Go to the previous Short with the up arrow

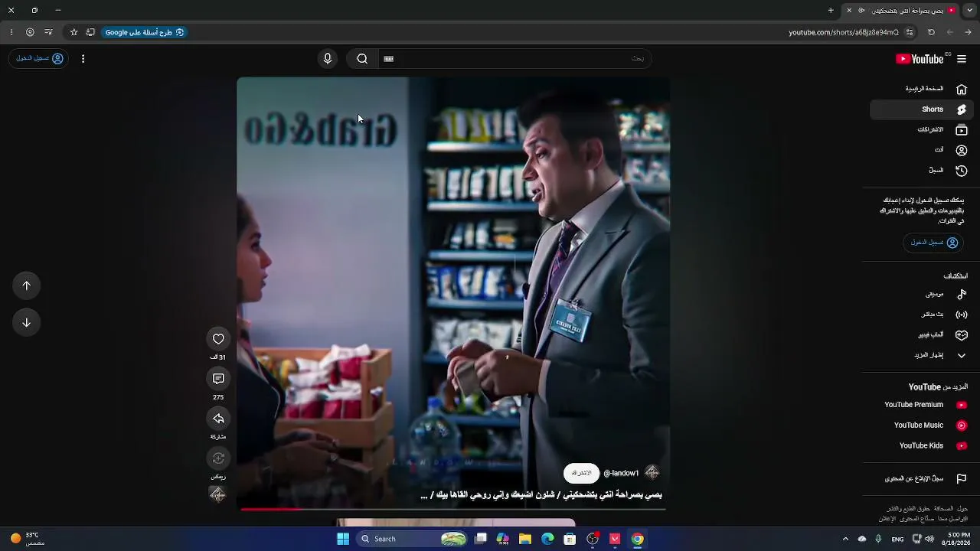(27, 285)
